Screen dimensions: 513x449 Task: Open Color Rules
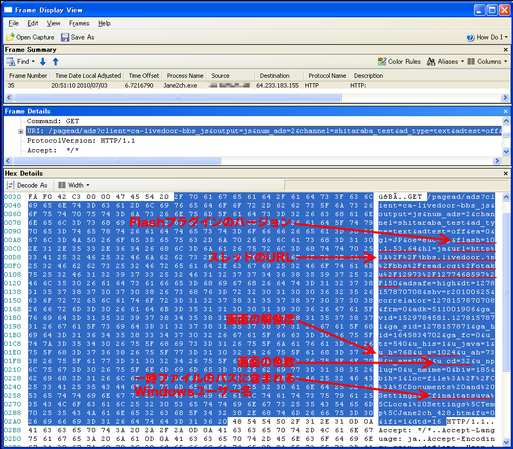(x=399, y=62)
